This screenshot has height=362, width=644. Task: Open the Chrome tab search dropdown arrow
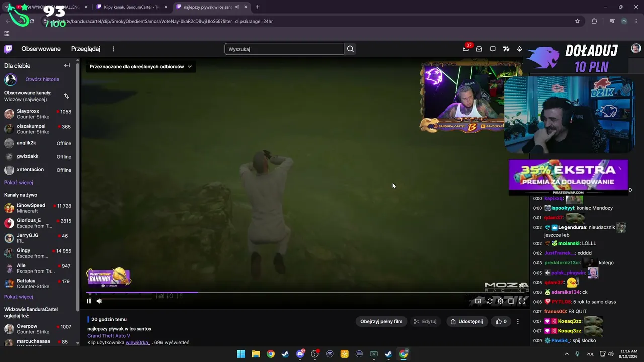(6, 7)
